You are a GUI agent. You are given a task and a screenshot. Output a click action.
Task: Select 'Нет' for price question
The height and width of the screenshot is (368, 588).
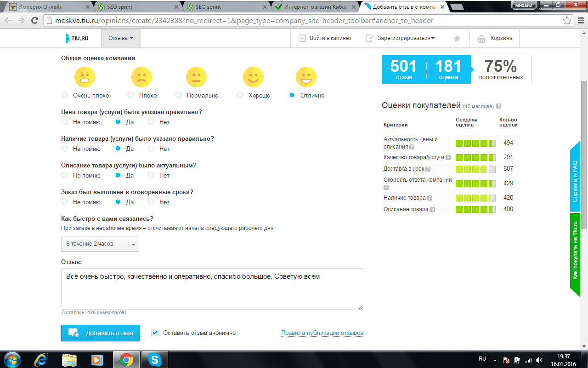pyautogui.click(x=151, y=122)
